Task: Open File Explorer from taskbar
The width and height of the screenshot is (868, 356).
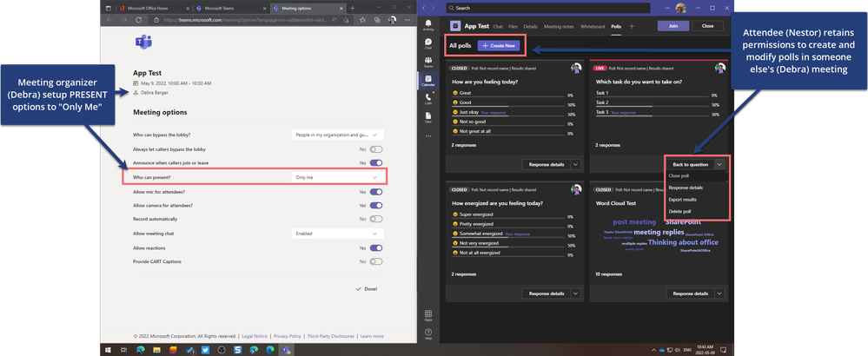Action: click(156, 349)
